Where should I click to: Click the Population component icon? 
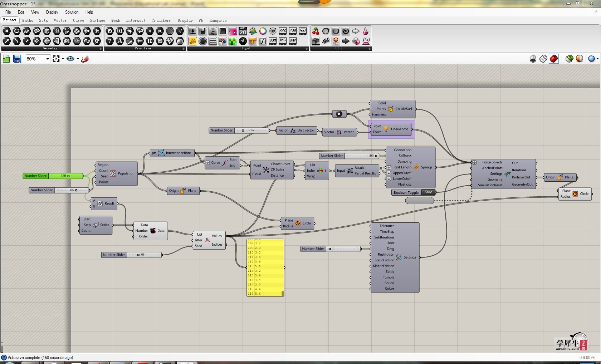(x=113, y=173)
